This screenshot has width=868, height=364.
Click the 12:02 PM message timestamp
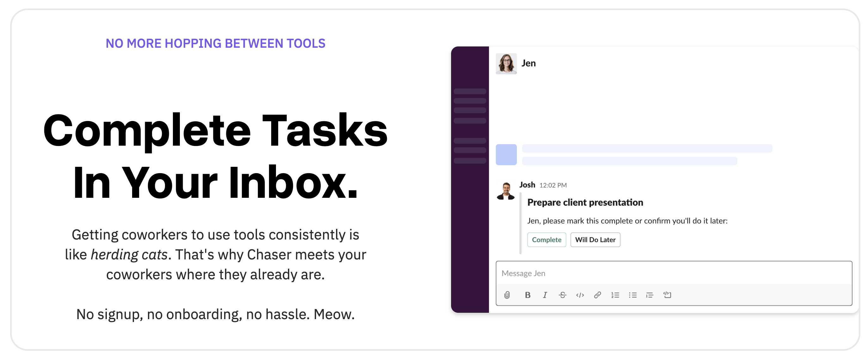point(553,185)
